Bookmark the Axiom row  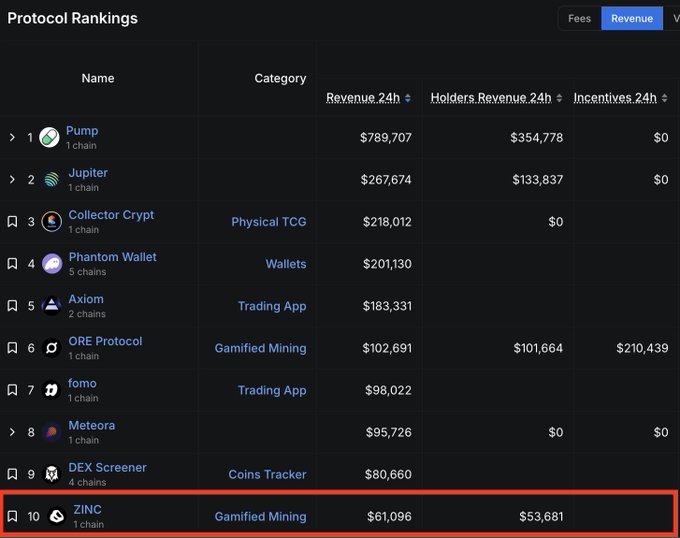click(12, 306)
